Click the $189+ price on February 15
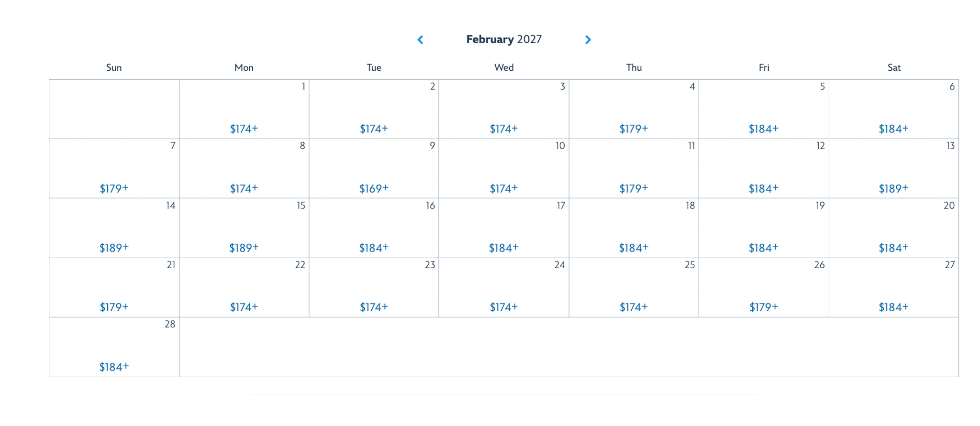Viewport: 980px width, 426px height. [x=244, y=248]
